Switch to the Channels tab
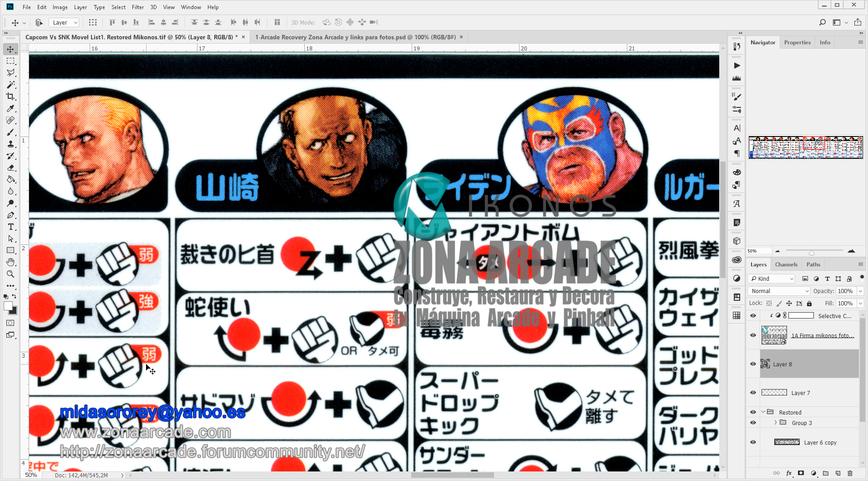This screenshot has height=481, width=868. coord(787,264)
